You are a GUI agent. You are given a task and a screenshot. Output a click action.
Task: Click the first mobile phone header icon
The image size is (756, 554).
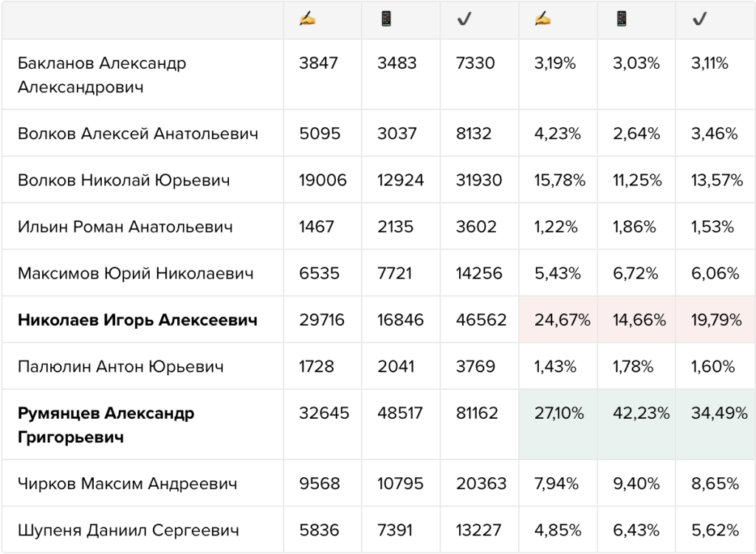point(385,19)
